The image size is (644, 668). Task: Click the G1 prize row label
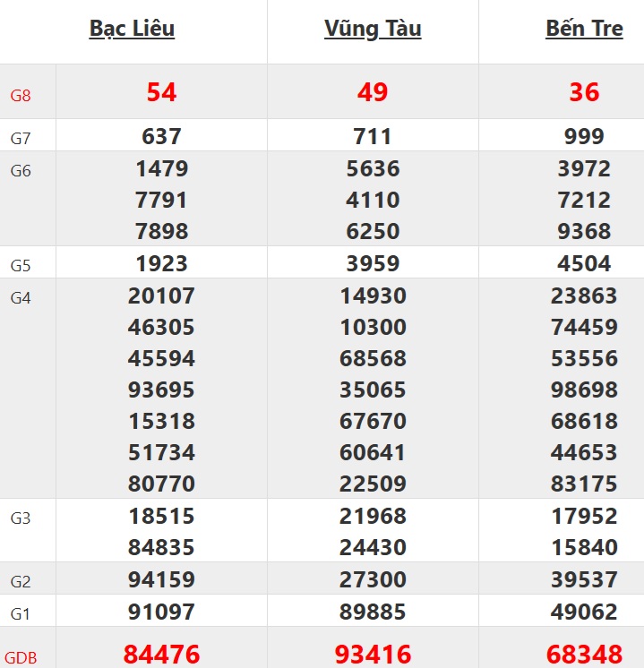[x=21, y=614]
